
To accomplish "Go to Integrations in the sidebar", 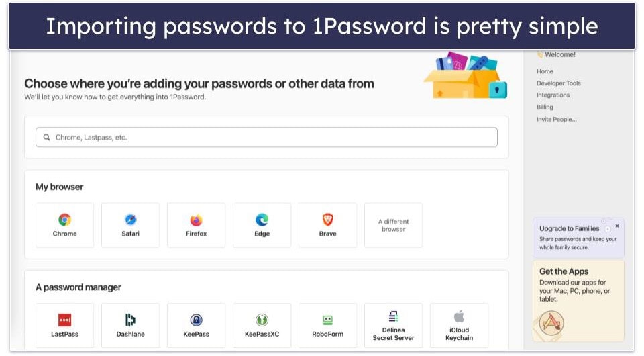I will [x=553, y=95].
